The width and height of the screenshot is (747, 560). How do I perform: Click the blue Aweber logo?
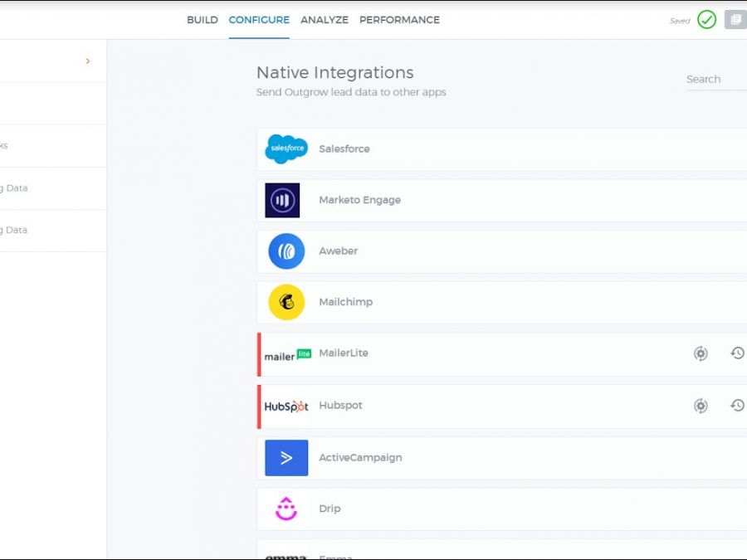(286, 251)
